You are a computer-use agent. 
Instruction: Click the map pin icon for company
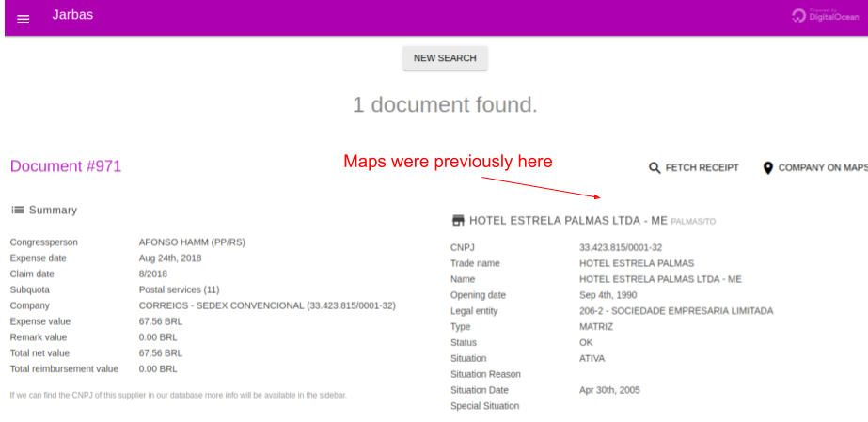(x=767, y=168)
